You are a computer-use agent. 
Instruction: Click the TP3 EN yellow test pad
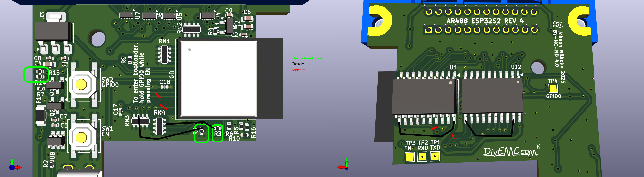tap(410, 157)
